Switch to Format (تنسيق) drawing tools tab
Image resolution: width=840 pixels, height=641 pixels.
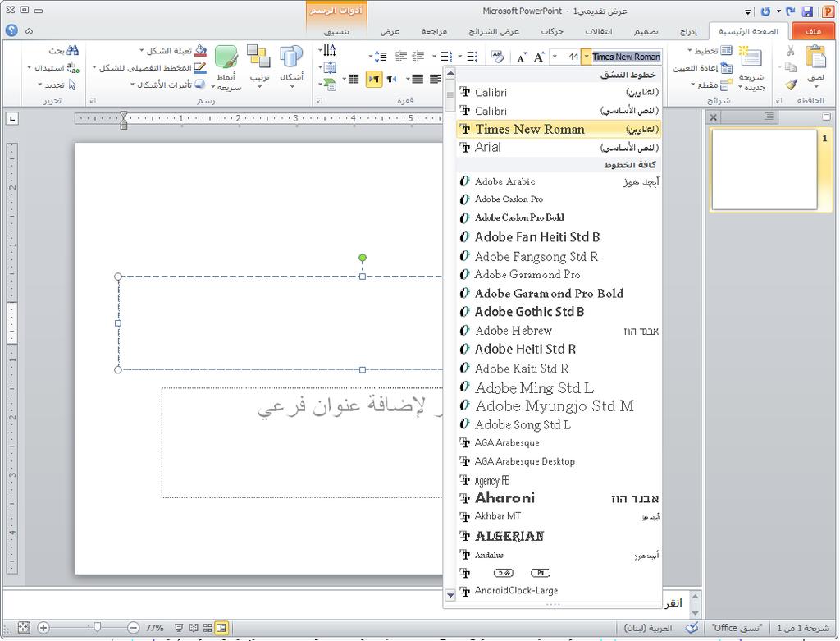[x=337, y=32]
